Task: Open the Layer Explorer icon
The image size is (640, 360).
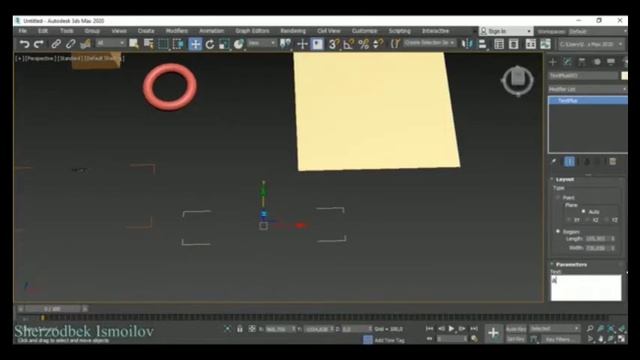Action: 514,44
